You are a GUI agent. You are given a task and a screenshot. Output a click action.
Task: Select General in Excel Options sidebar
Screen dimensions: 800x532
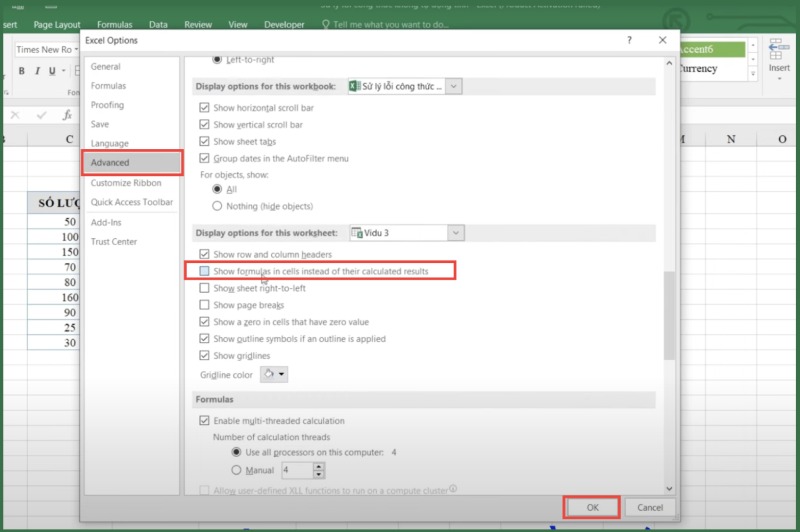(132, 66)
